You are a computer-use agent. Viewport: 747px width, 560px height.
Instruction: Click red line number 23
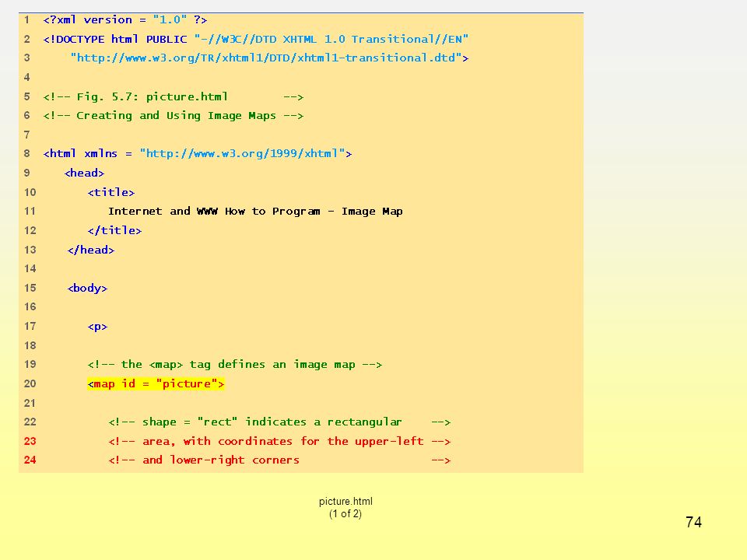[30, 442]
